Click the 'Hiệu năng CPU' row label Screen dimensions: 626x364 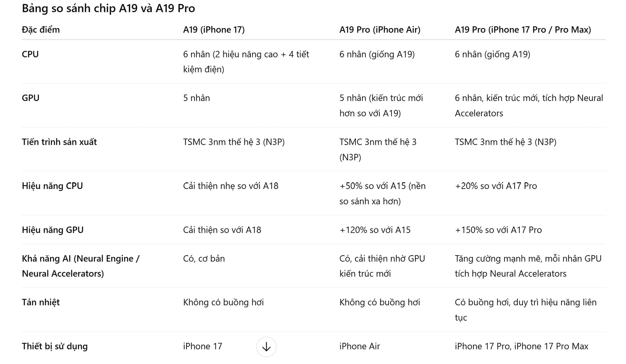52,186
